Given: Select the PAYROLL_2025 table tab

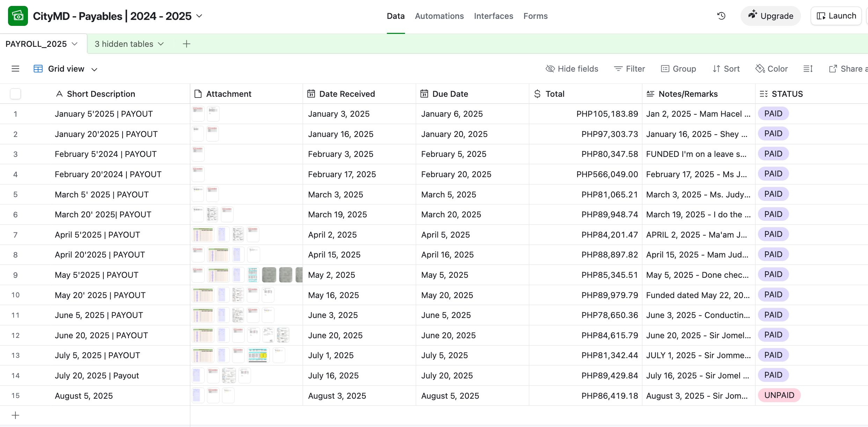Looking at the screenshot, I should tap(43, 44).
